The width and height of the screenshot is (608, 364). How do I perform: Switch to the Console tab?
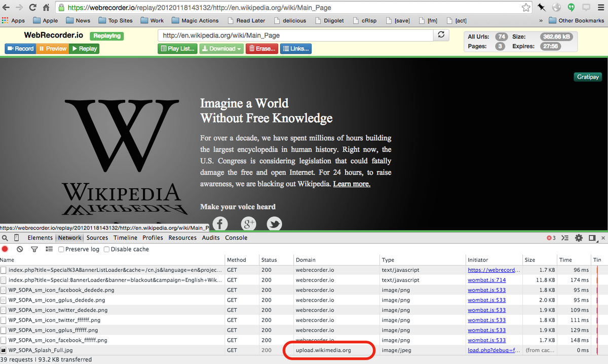click(236, 238)
